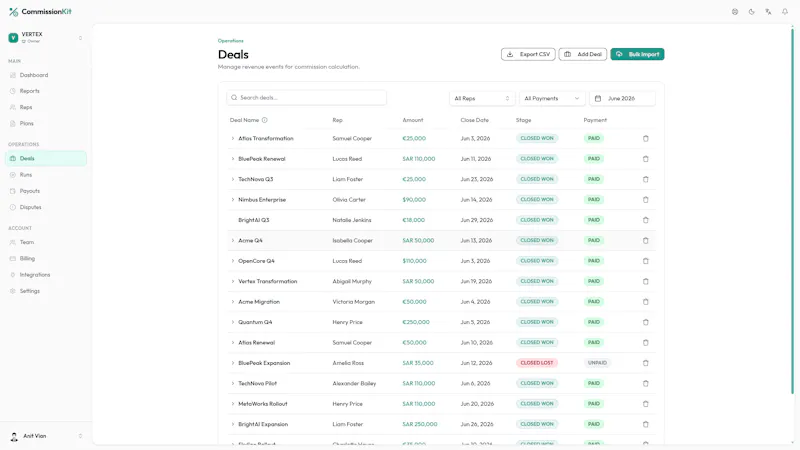Click the Export CSV button
800x450 pixels.
pyautogui.click(x=528, y=54)
